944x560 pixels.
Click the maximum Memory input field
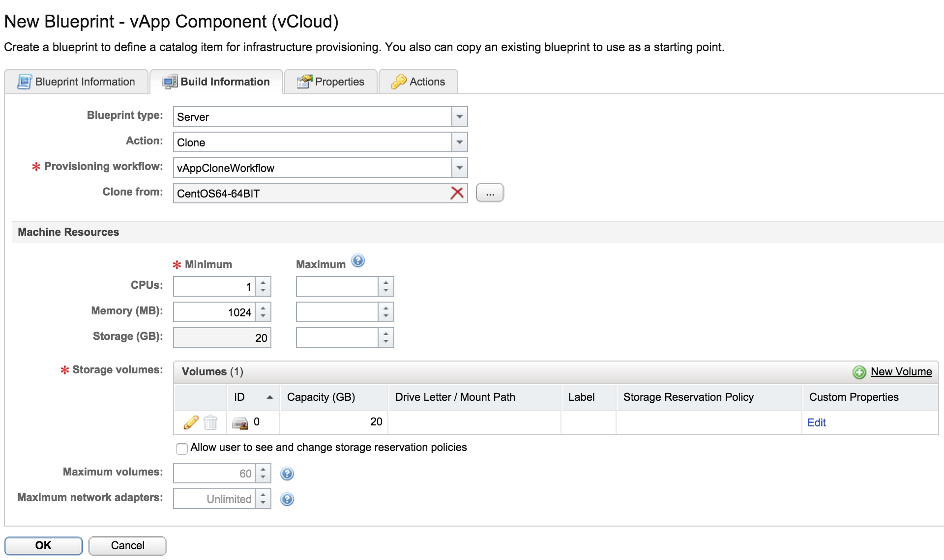337,312
